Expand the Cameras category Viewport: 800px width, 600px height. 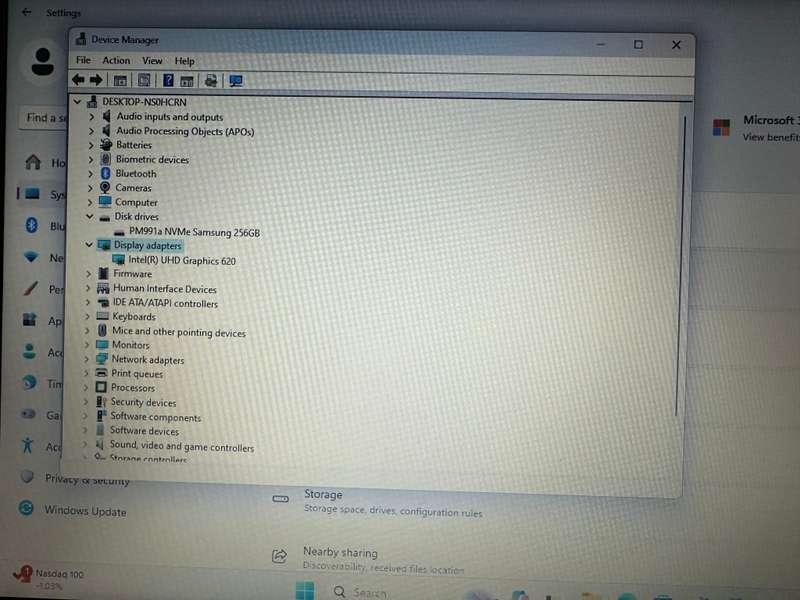click(90, 188)
